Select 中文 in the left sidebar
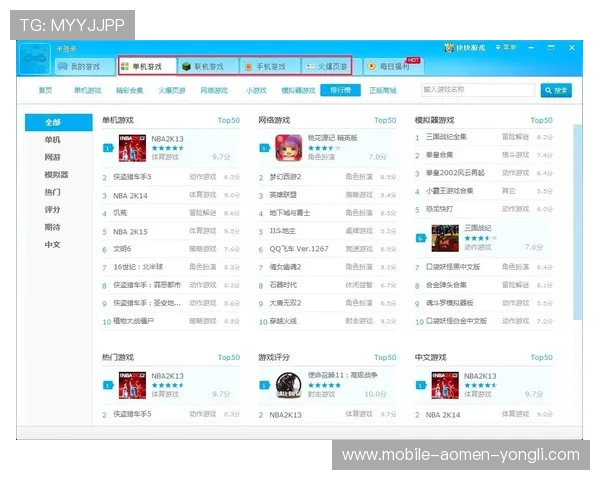This screenshot has width=600, height=480. [x=52, y=244]
